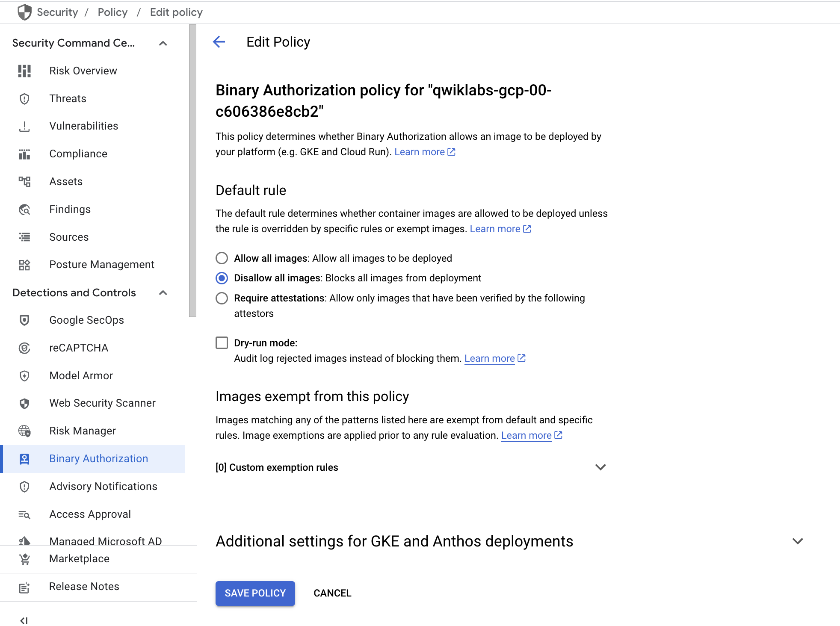
Task: Select the Disallow all images option
Action: (222, 278)
